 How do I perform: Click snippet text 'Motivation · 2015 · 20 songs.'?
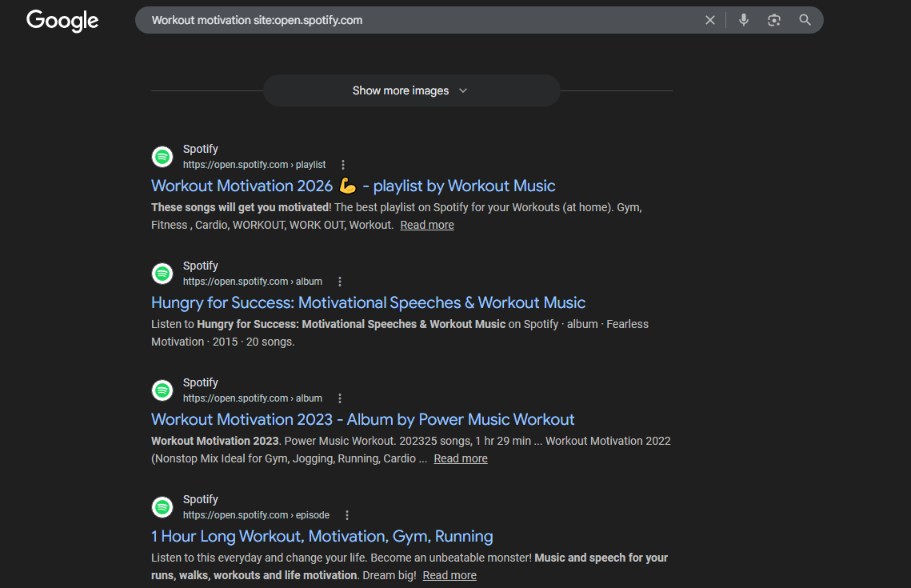[223, 342]
